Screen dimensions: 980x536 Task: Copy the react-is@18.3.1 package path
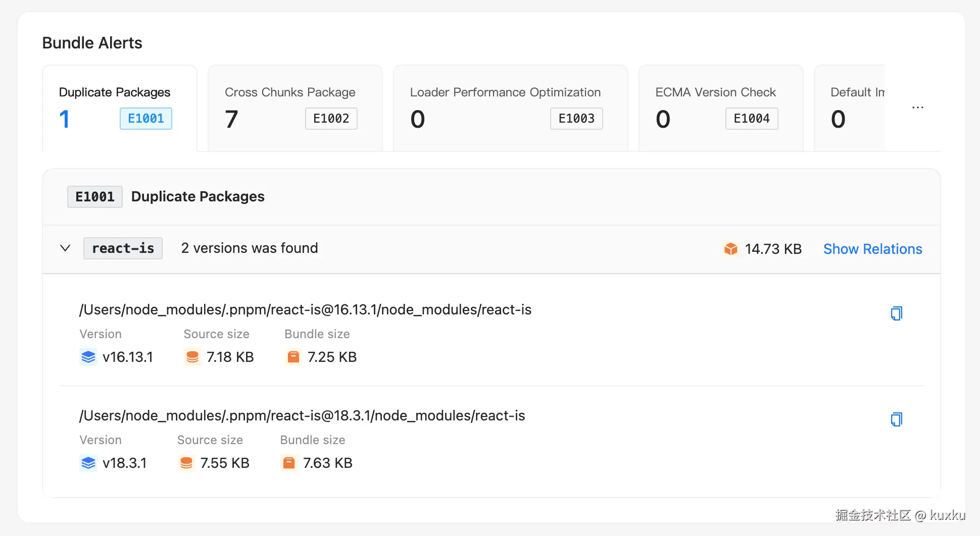point(896,419)
